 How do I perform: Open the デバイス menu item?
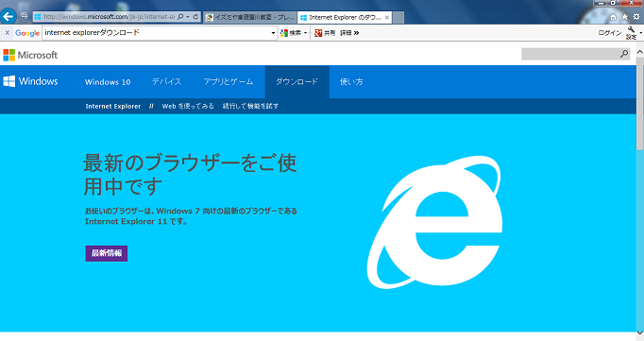[166, 82]
